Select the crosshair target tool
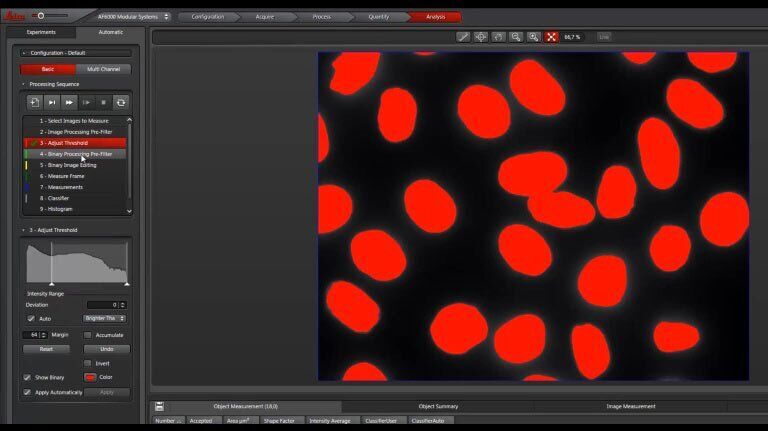Image resolution: width=768 pixels, height=431 pixels. coord(481,36)
